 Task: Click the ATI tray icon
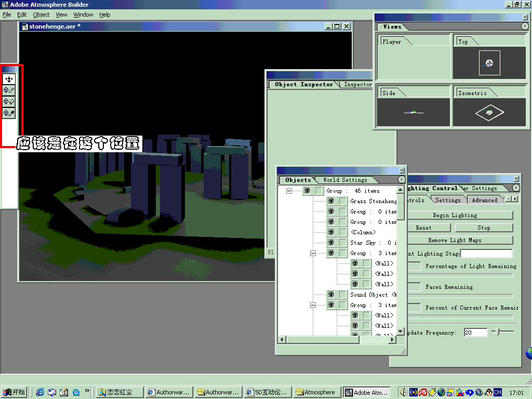(x=422, y=392)
